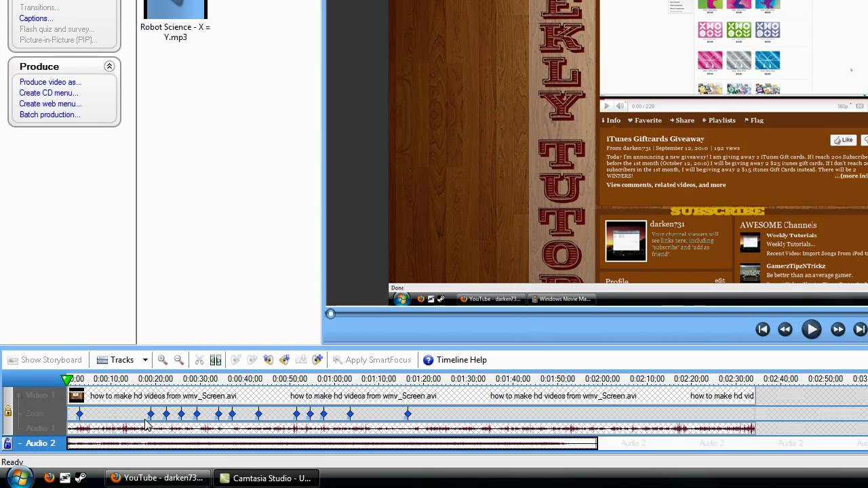The image size is (868, 488).
Task: Zoom in on the timeline
Action: click(163, 360)
